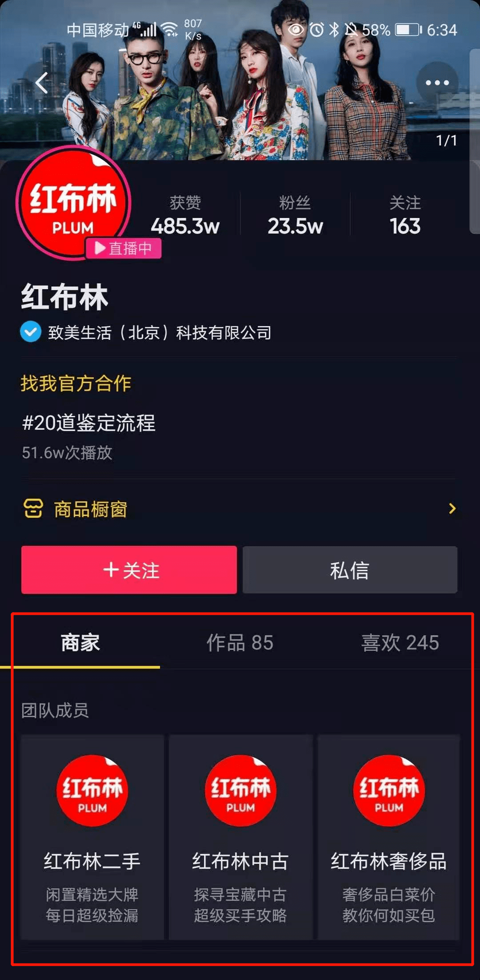Switch to the 作品 85 tab
The width and height of the screenshot is (480, 980).
tap(240, 643)
